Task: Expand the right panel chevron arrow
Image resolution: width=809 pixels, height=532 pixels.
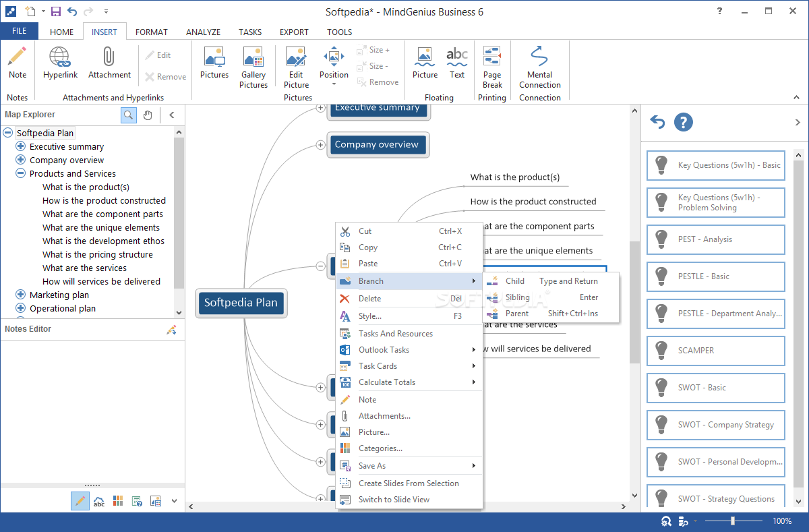Action: pos(799,122)
